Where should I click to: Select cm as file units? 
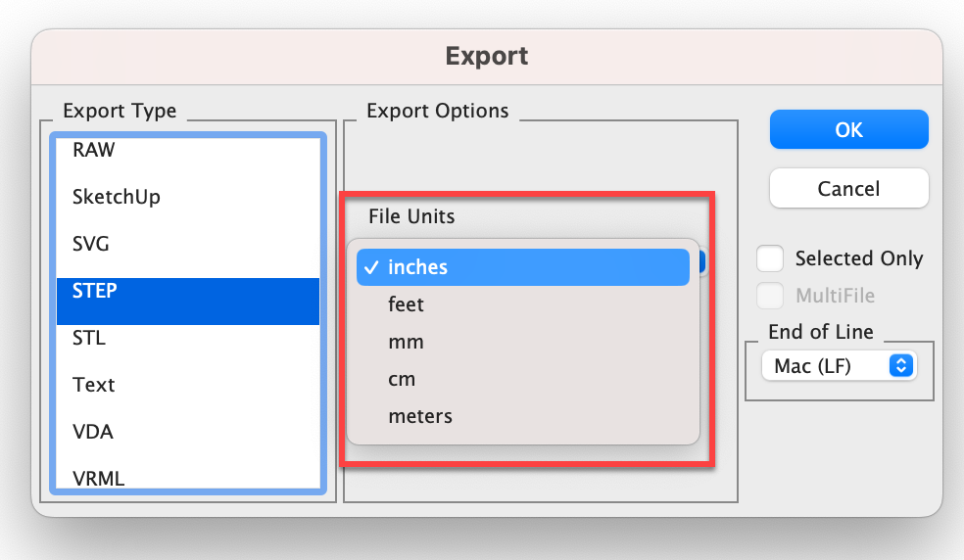click(x=522, y=379)
